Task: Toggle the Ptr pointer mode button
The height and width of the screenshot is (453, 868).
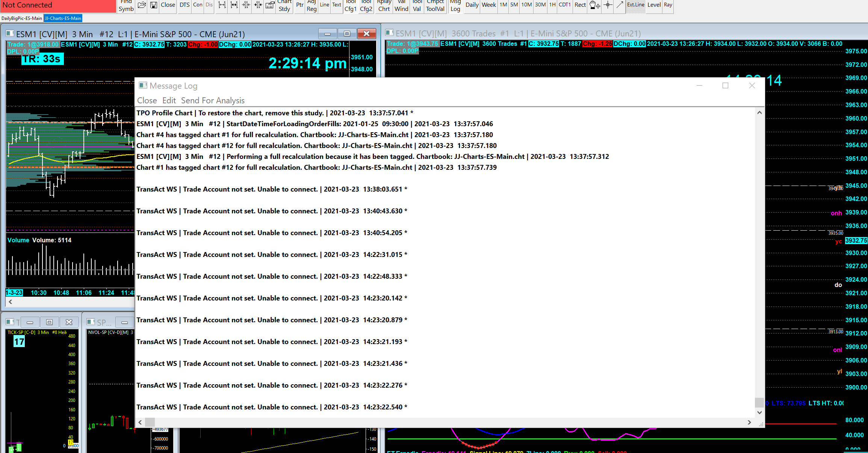Action: 299,5
